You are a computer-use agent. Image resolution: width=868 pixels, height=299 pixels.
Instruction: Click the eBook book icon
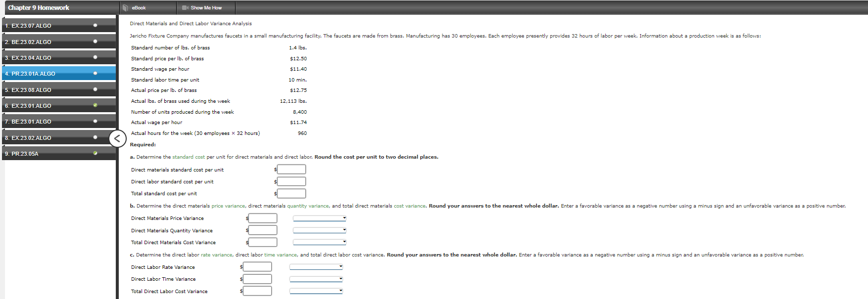(126, 7)
